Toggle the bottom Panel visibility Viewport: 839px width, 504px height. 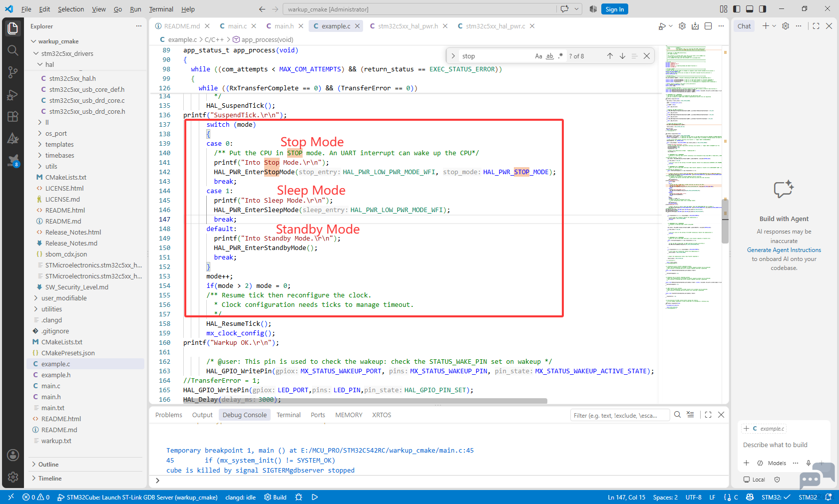750,9
